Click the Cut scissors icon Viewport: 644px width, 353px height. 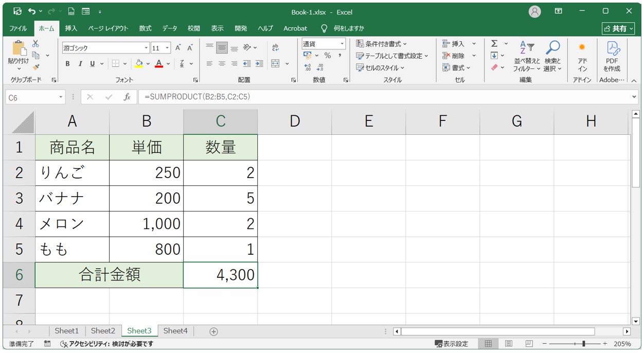click(x=35, y=44)
